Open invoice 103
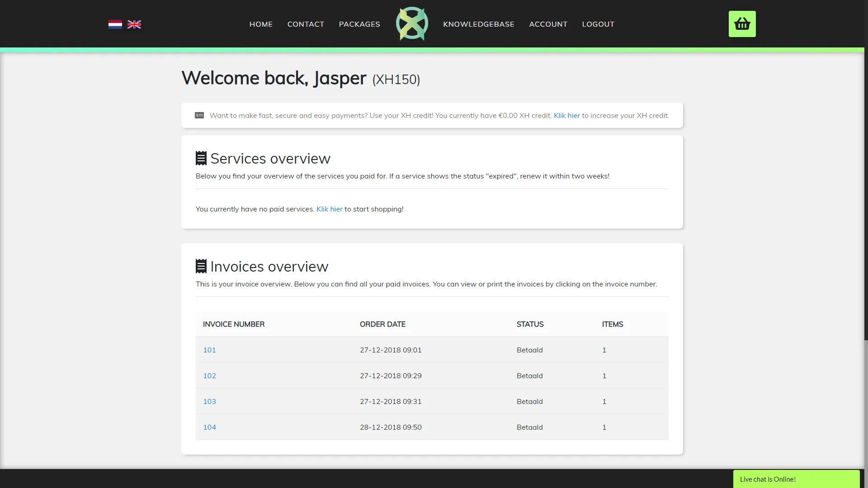This screenshot has width=868, height=488. pos(209,402)
